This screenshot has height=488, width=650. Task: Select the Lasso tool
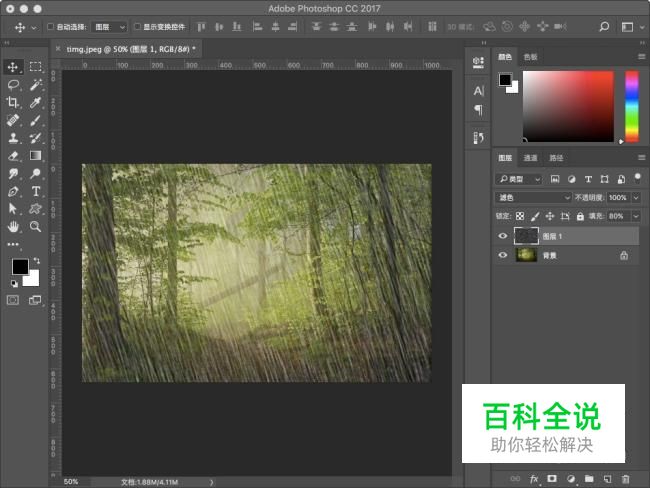tap(14, 85)
